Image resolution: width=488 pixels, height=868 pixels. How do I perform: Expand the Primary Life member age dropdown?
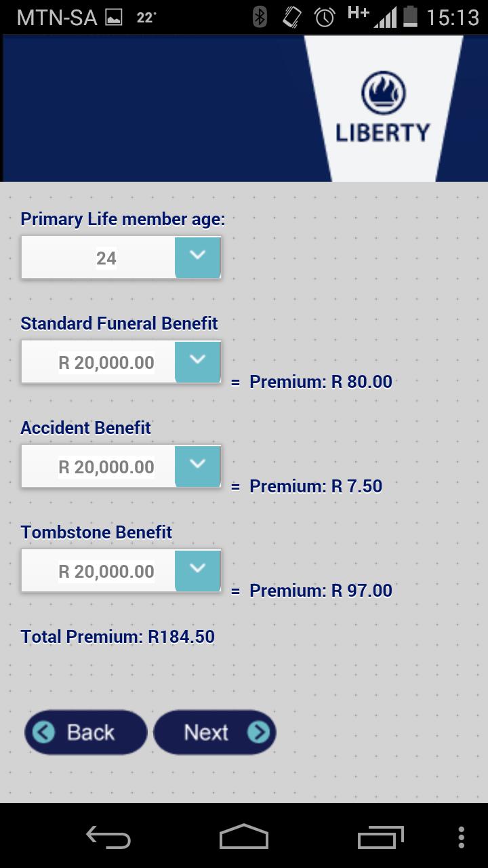[x=198, y=257]
